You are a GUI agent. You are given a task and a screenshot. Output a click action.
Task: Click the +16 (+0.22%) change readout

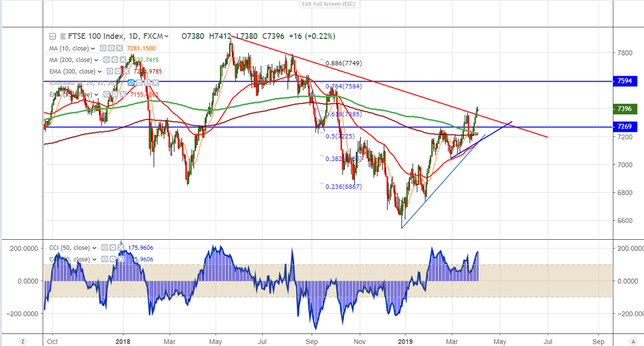click(x=312, y=36)
